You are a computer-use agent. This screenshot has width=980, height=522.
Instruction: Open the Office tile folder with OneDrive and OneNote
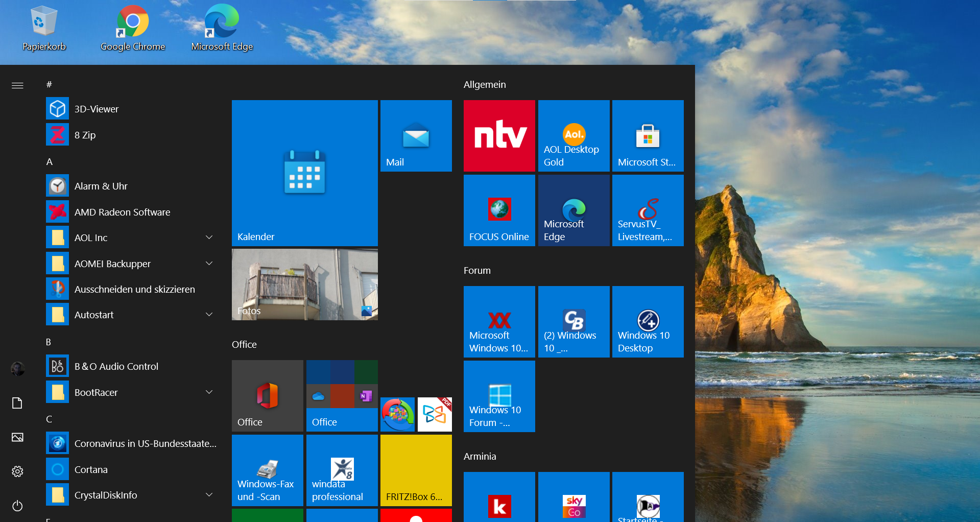pos(342,396)
